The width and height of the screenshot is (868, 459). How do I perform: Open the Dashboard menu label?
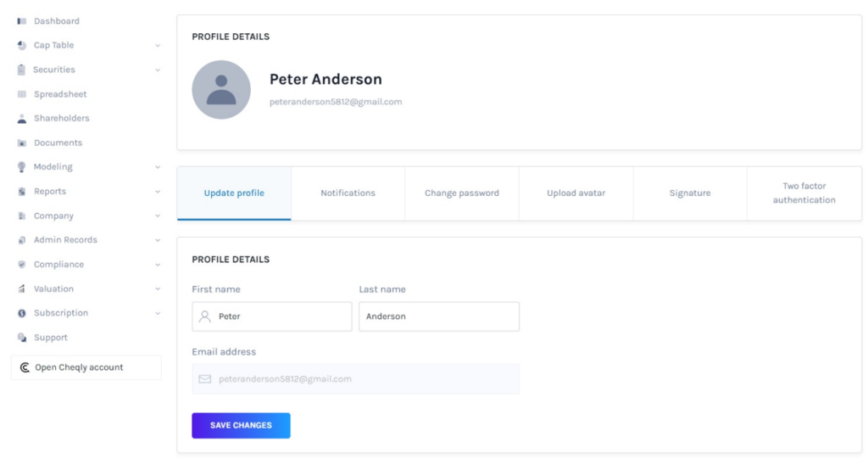pyautogui.click(x=57, y=21)
